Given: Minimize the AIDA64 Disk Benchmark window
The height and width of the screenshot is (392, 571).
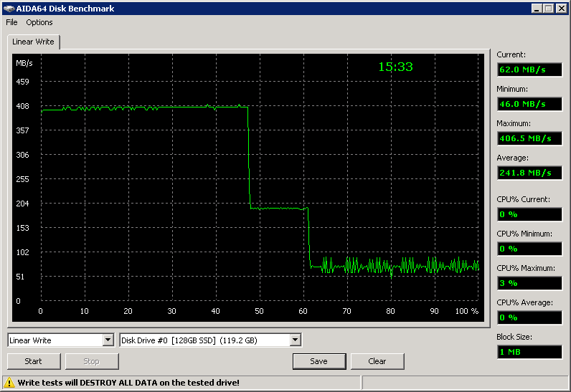Looking at the screenshot, I should (536, 9).
